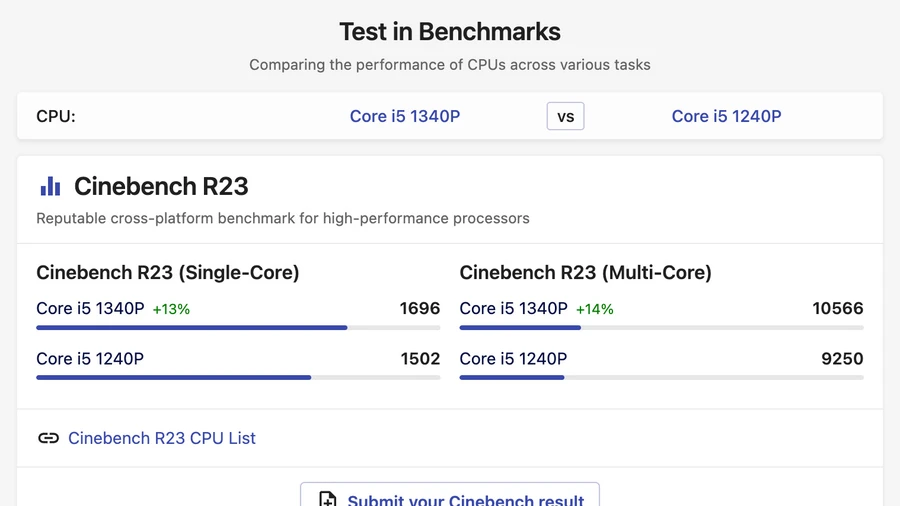The width and height of the screenshot is (900, 506).
Task: Select the Multi-Core score 10566
Action: [838, 309]
